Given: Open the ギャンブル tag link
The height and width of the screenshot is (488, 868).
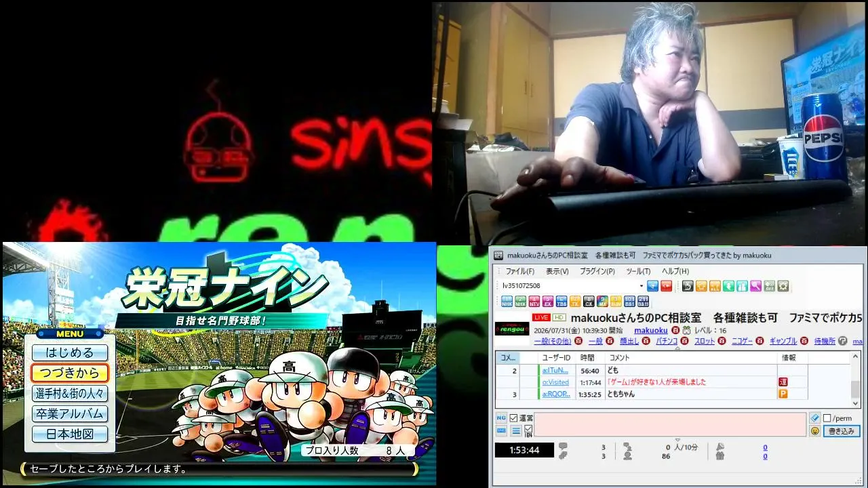Looking at the screenshot, I should pos(783,341).
